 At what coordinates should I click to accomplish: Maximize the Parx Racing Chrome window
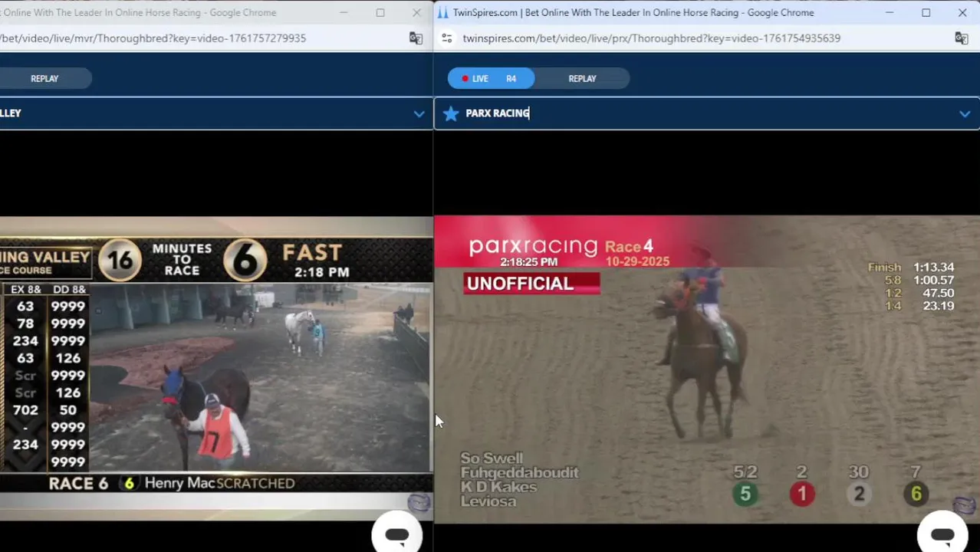click(926, 12)
